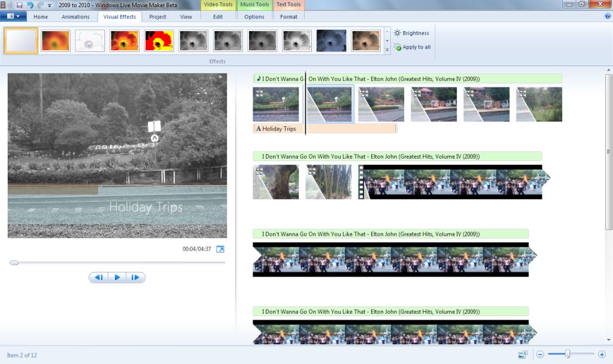613x364 pixels.
Task: Step to the previous frame
Action: 99,277
